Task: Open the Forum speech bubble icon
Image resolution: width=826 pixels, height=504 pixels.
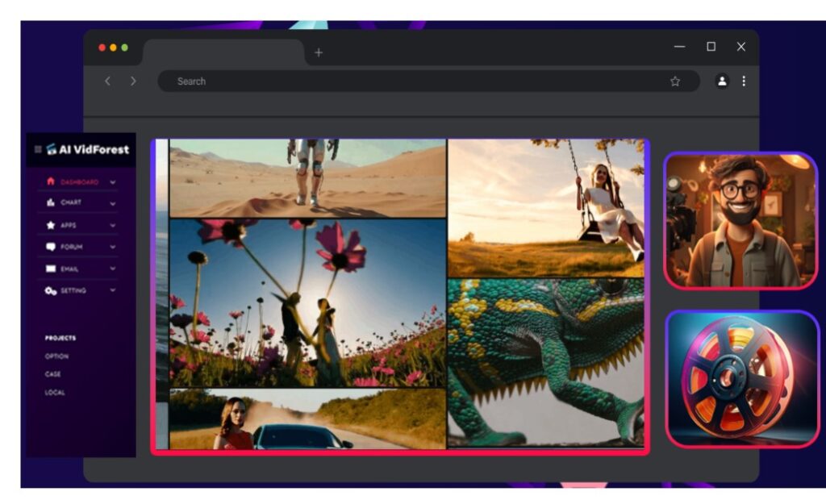Action: click(51, 247)
